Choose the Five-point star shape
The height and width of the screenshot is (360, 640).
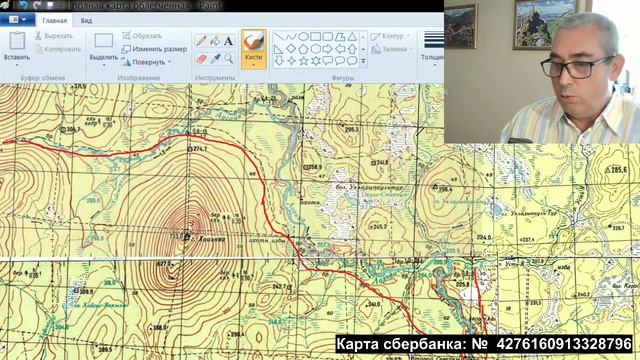[x=303, y=61]
